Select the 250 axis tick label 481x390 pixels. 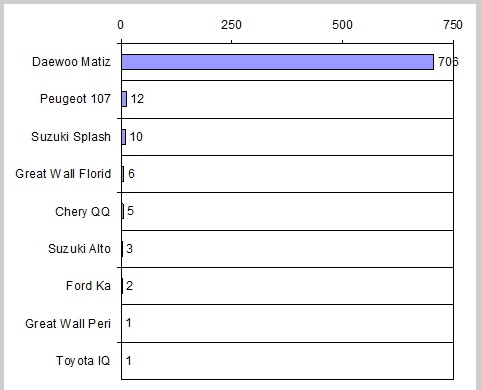(231, 25)
